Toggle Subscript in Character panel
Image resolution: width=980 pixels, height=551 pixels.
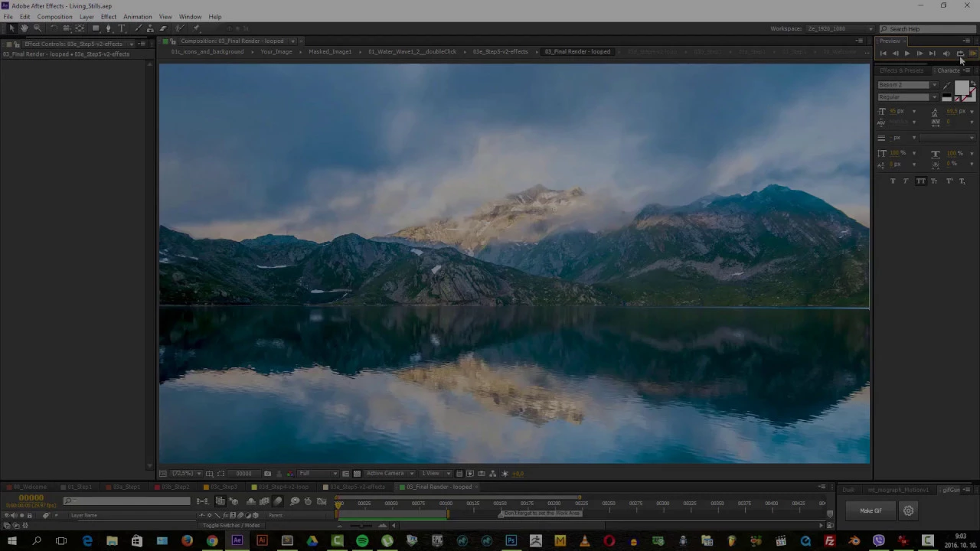tap(962, 181)
